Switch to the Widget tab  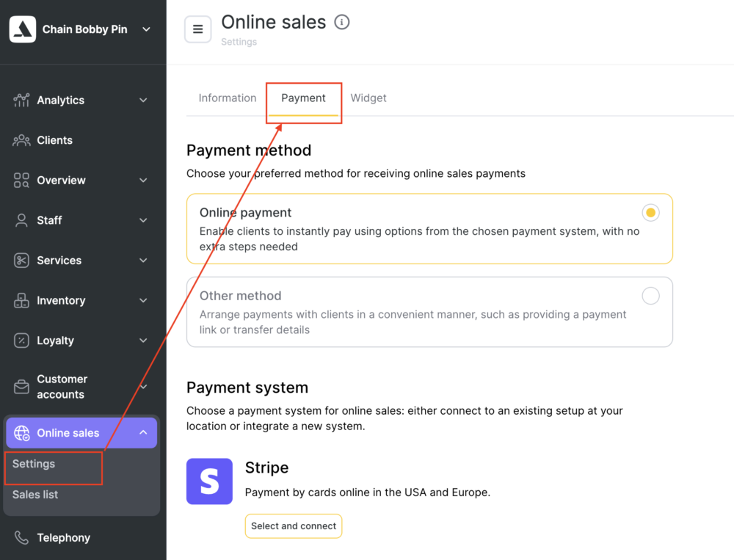pos(368,98)
